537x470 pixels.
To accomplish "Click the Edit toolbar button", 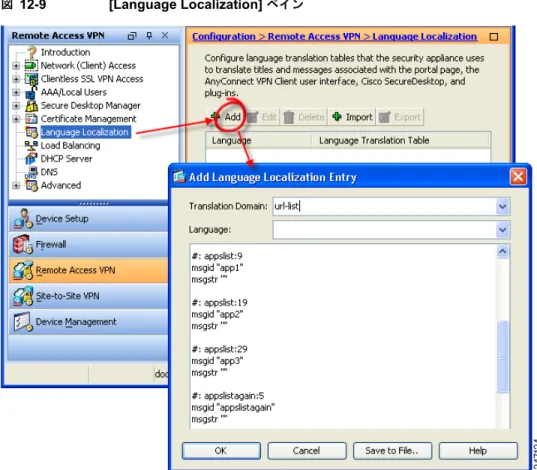I will (262, 117).
